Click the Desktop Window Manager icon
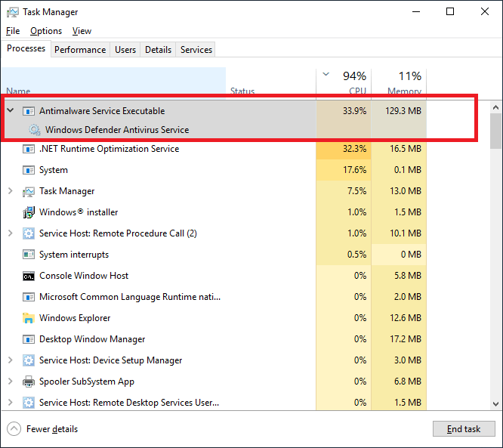503x448 pixels. tap(29, 339)
